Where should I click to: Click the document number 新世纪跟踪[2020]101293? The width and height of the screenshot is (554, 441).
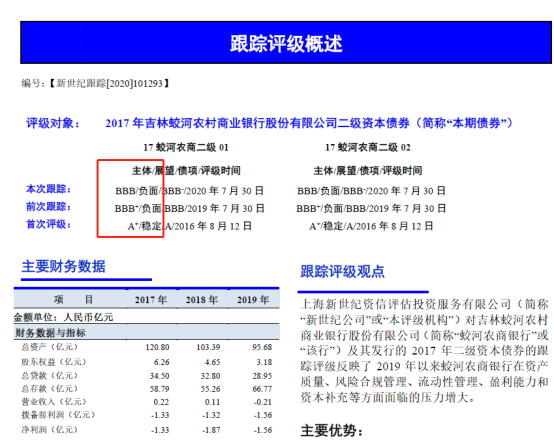tap(109, 83)
